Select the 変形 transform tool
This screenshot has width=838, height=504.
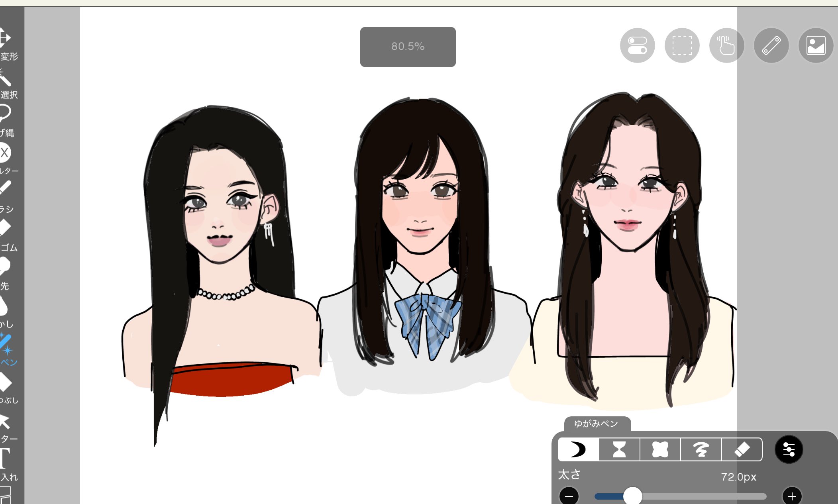click(6, 38)
